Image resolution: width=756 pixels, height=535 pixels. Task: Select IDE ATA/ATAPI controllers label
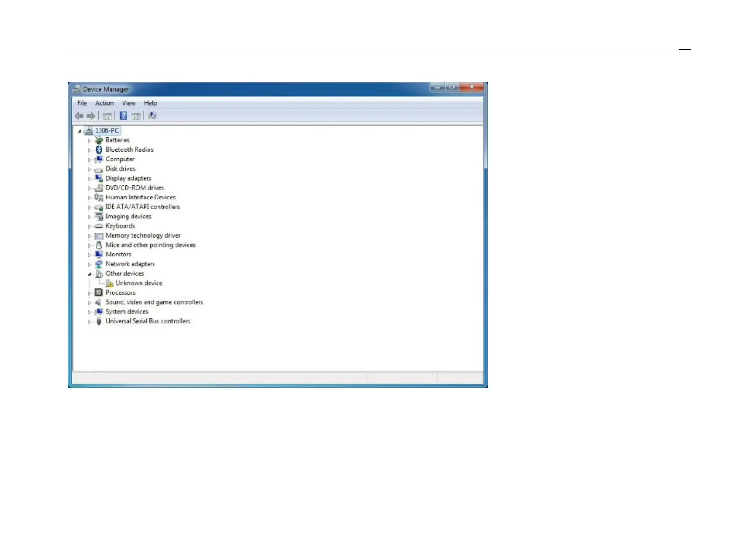pyautogui.click(x=143, y=207)
